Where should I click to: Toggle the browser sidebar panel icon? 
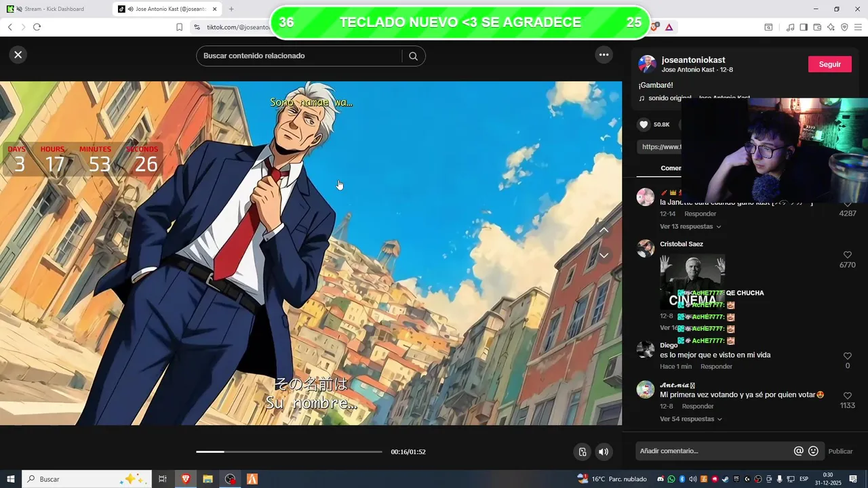point(804,27)
